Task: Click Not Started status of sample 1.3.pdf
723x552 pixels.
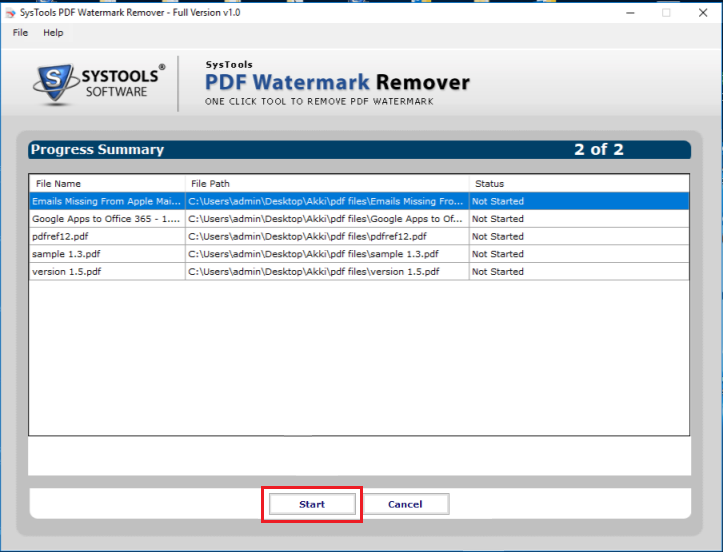Action: 579,254
